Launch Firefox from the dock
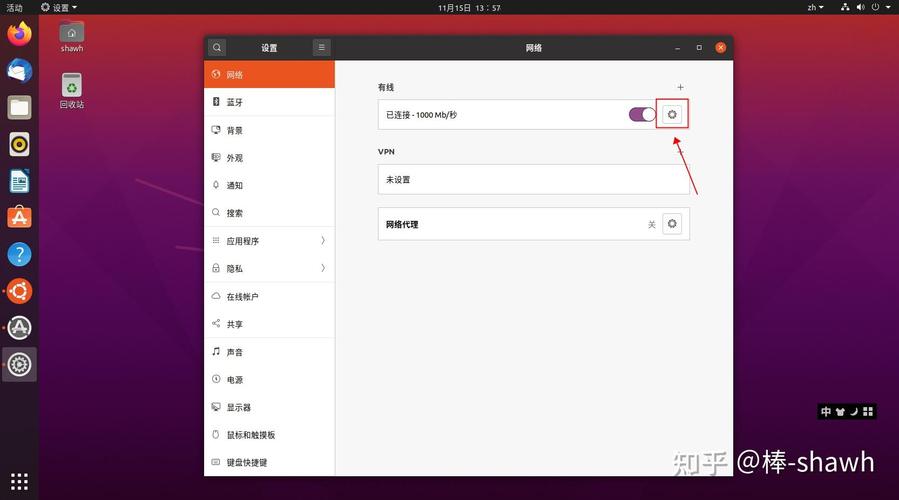The height and width of the screenshot is (500, 899). click(x=19, y=34)
